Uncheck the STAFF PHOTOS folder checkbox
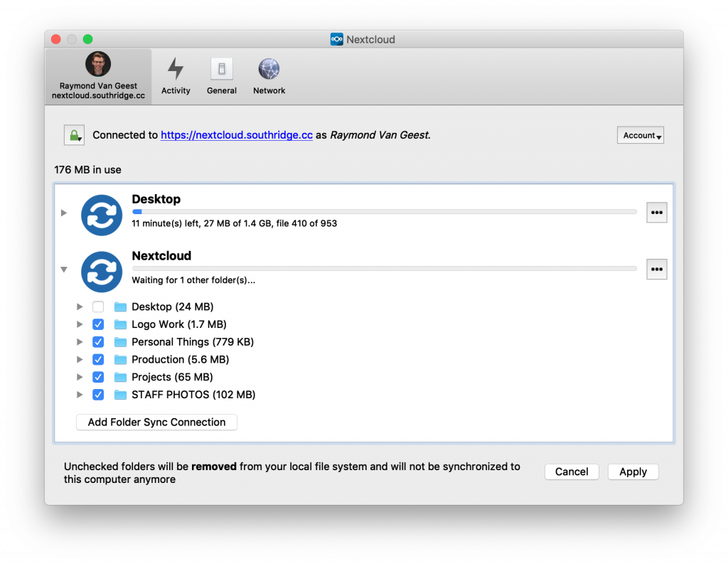 pyautogui.click(x=98, y=395)
